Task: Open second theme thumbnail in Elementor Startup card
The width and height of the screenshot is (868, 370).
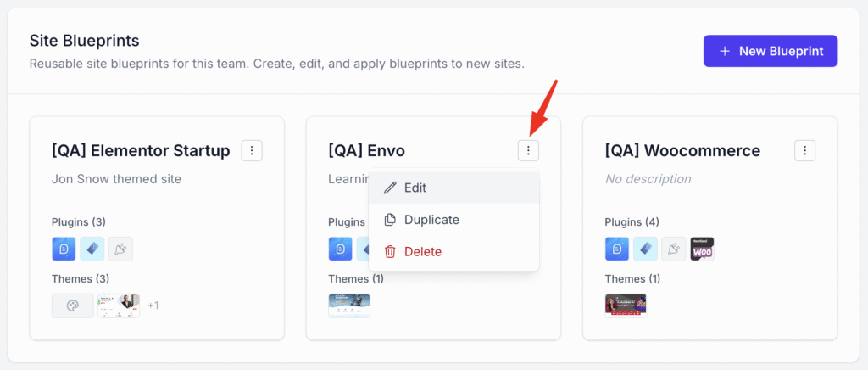Action: tap(119, 306)
